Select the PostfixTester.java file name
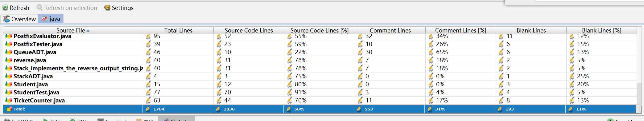Viewport: 644px width, 121px height. pos(38,44)
